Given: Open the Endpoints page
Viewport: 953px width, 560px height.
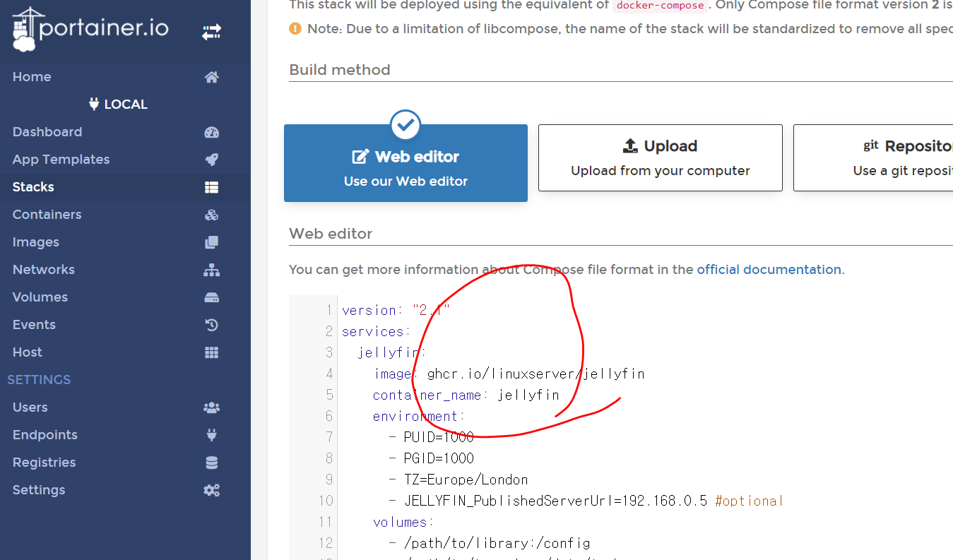Looking at the screenshot, I should point(125,435).
